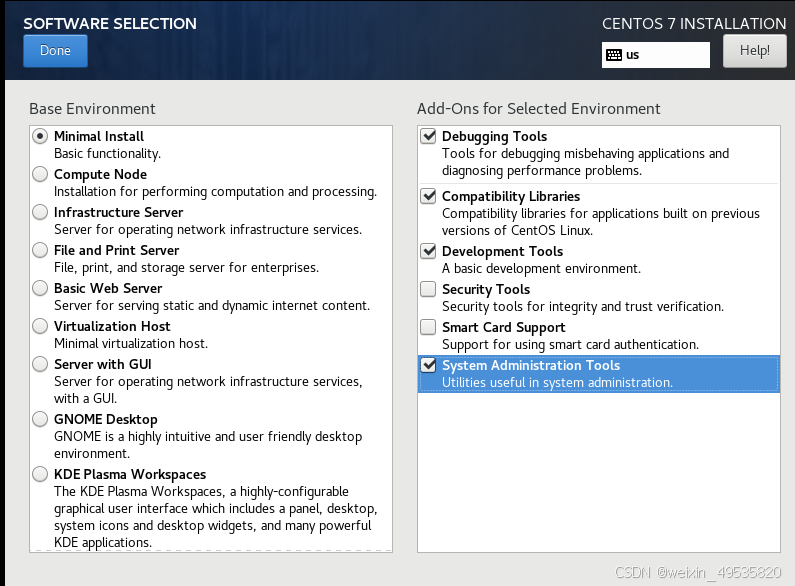Choose the Server with GUI radio button

(x=40, y=364)
